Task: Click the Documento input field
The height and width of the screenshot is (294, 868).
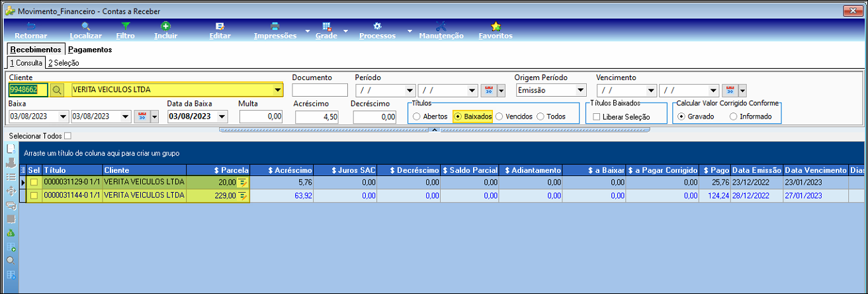Action: [x=320, y=90]
